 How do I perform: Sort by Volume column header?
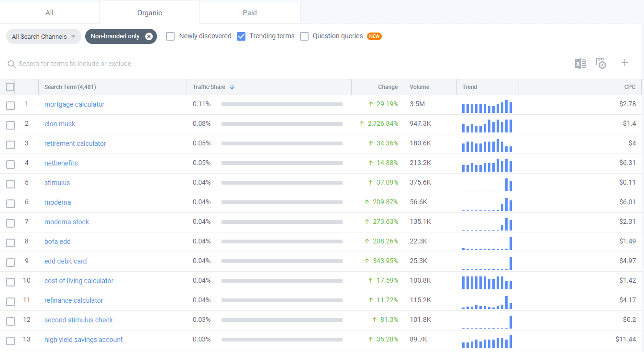[x=419, y=87]
